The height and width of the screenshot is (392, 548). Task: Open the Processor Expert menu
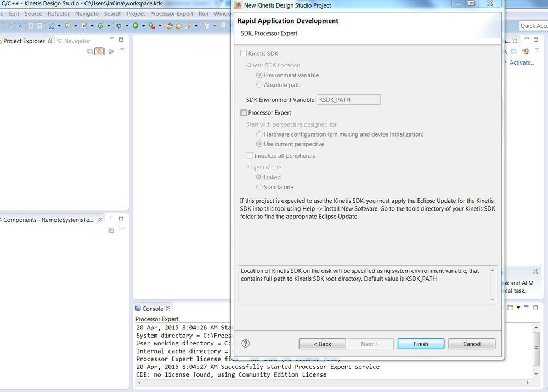tap(172, 14)
